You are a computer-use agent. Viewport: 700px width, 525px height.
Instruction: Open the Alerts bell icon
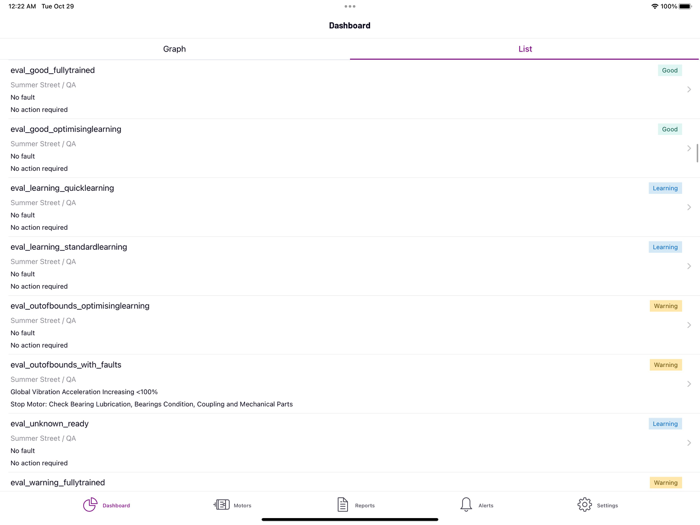tap(466, 505)
